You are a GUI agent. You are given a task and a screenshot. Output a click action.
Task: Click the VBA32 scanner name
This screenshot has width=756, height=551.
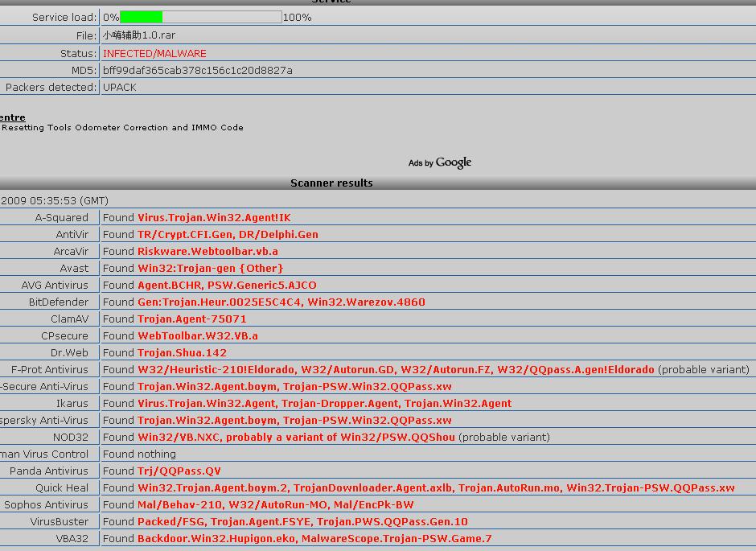coord(72,538)
